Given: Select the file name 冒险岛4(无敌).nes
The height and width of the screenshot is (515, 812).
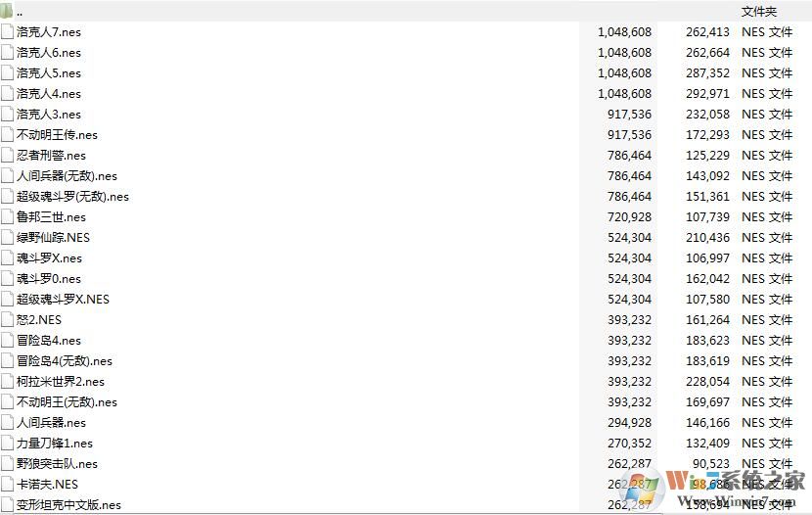Looking at the screenshot, I should tap(65, 361).
